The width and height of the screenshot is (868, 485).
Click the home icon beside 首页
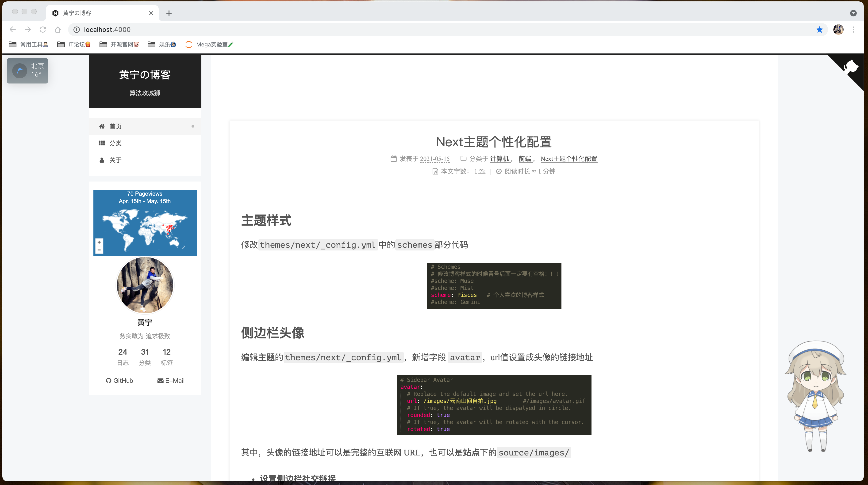(101, 126)
